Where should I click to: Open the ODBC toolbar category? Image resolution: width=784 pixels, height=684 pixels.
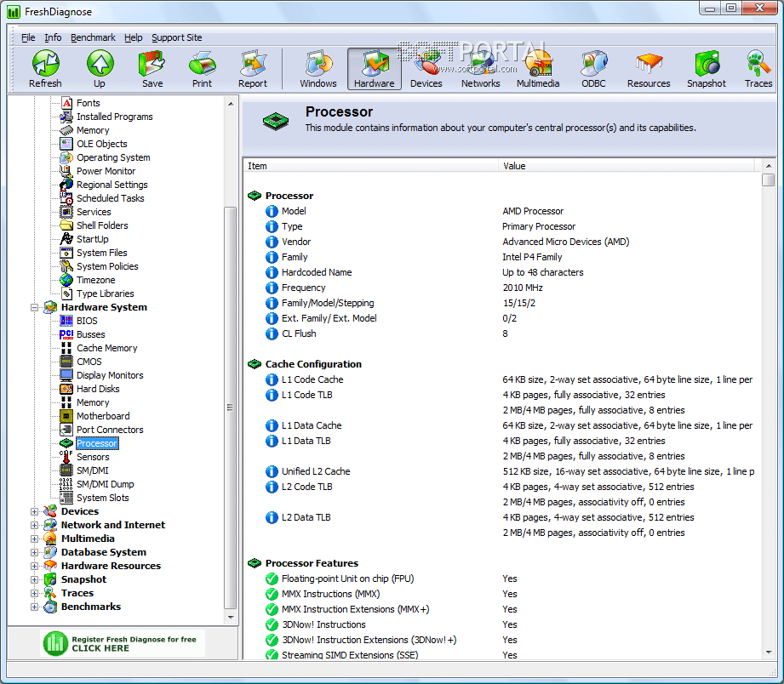point(593,68)
